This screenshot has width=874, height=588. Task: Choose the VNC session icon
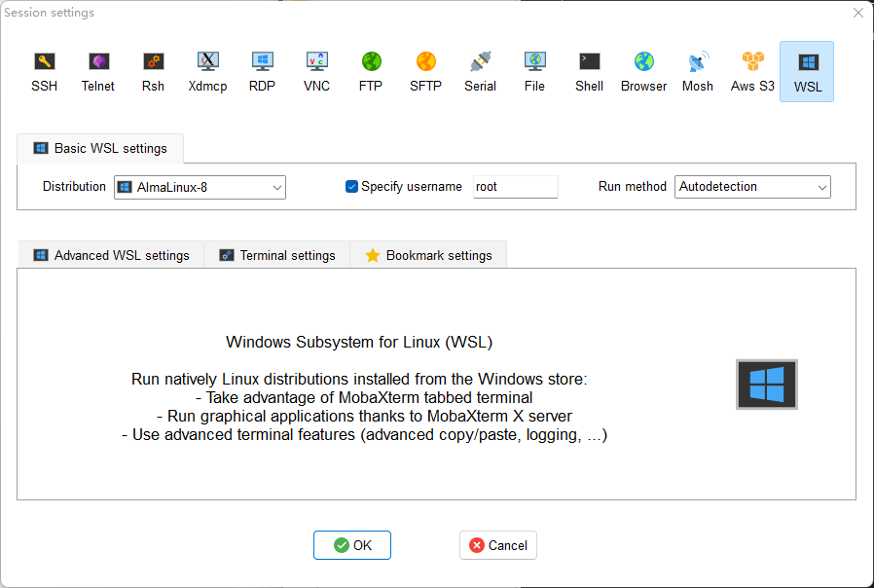pyautogui.click(x=316, y=71)
